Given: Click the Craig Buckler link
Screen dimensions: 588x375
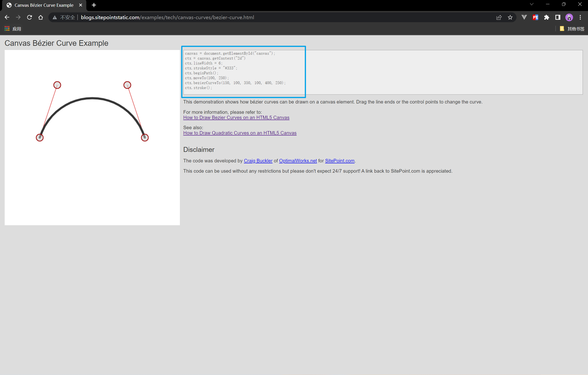Looking at the screenshot, I should pos(258,161).
